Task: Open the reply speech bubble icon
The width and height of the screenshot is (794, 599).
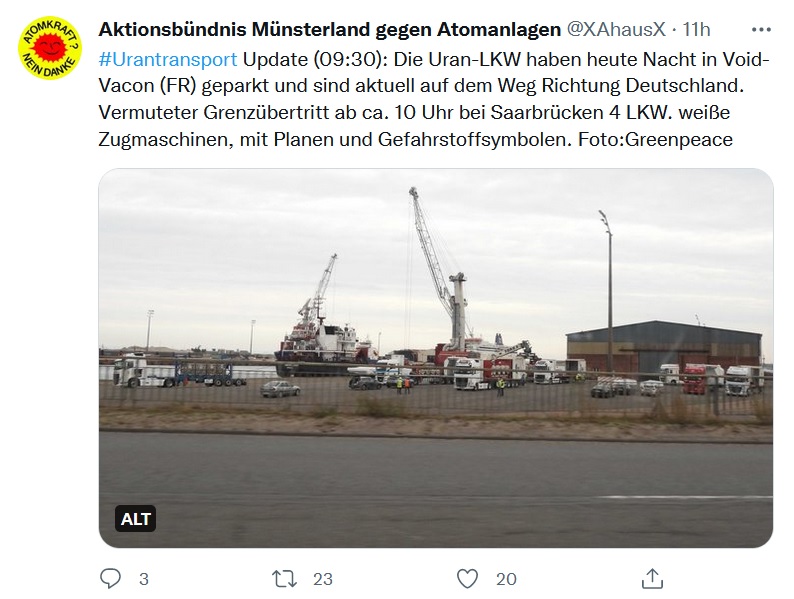Action: 110,578
